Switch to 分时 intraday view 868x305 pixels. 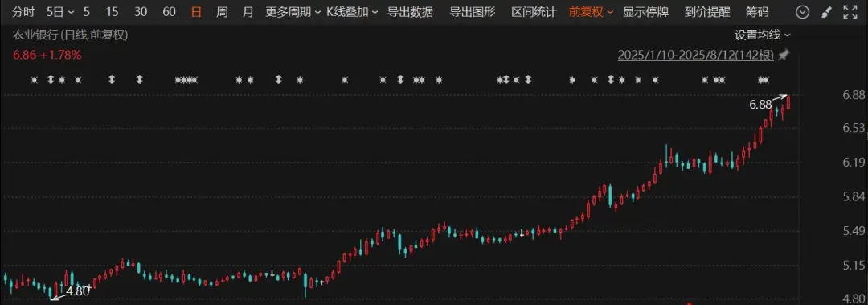(23, 11)
